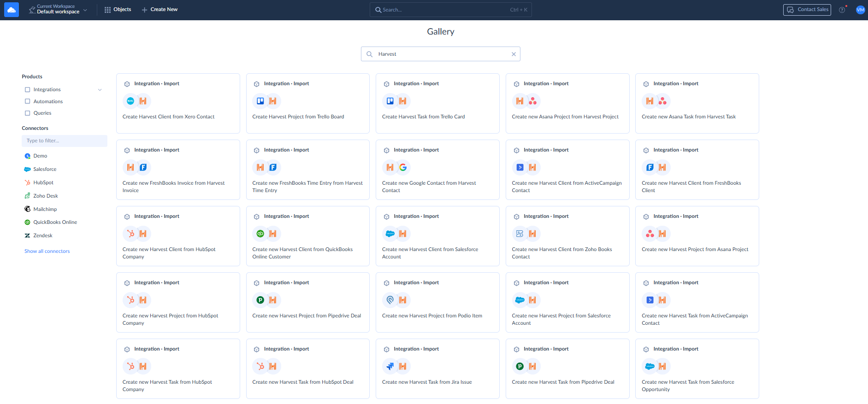
Task: Click the cloud home logo icon
Action: pyautogui.click(x=12, y=10)
